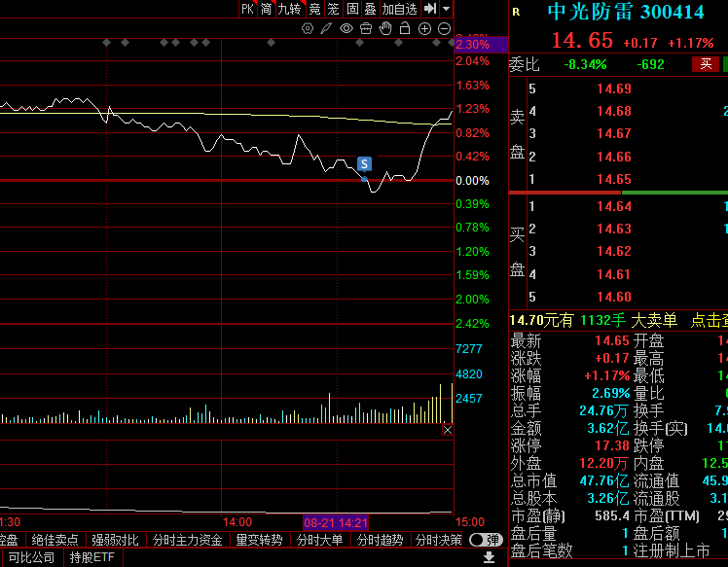The height and width of the screenshot is (567, 728).
Task: Select sell level 2 price 14.66
Action: click(614, 157)
